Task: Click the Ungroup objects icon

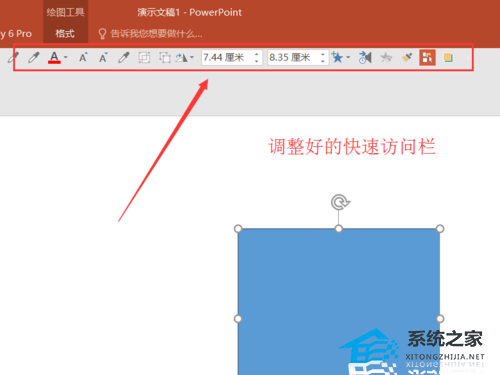Action: pyautogui.click(x=164, y=58)
